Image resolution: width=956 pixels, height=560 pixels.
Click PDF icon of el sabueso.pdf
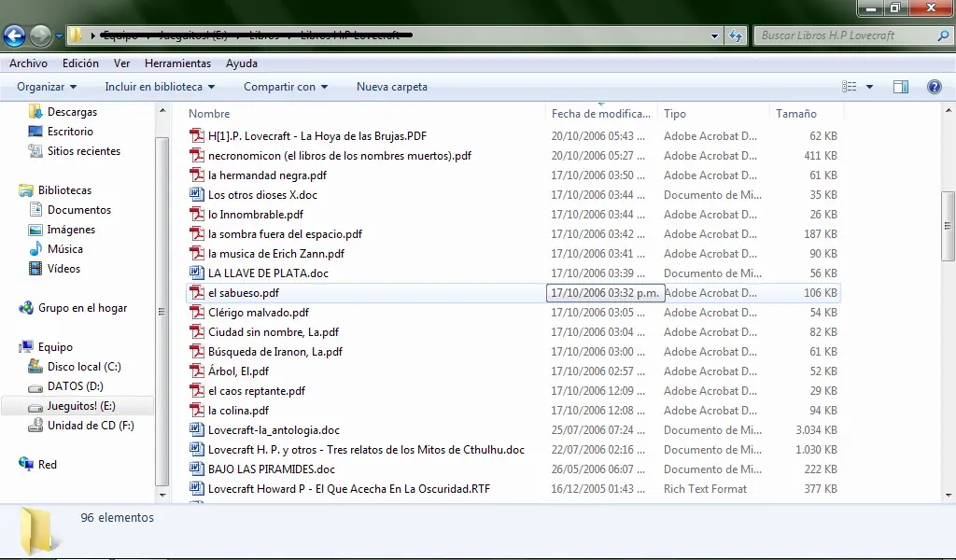click(196, 292)
